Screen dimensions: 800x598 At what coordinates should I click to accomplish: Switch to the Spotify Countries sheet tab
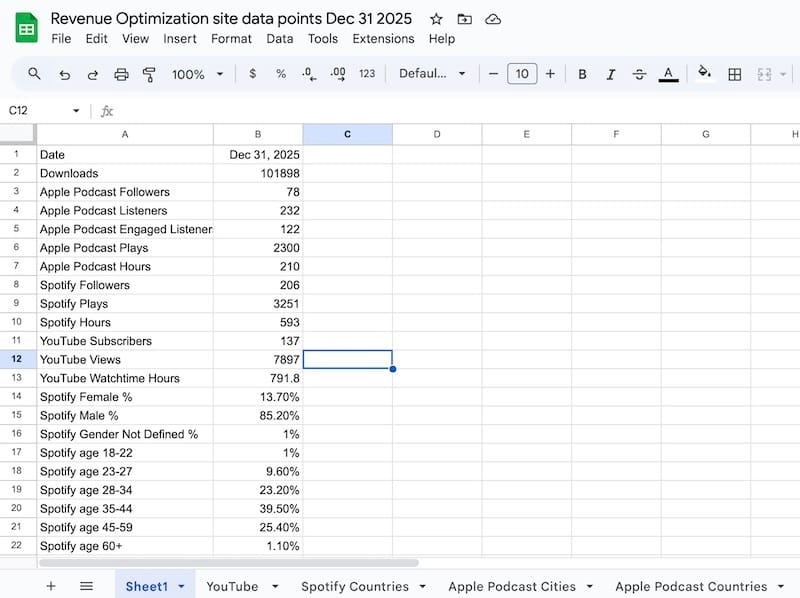pos(355,587)
